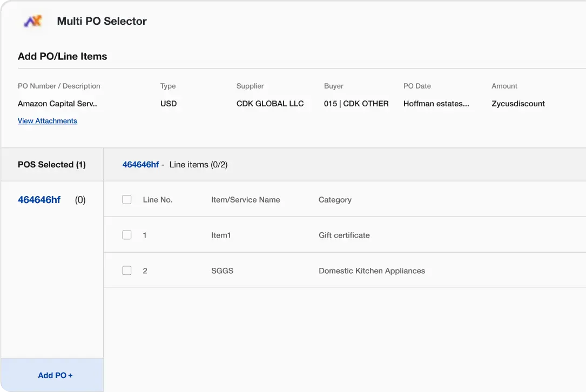The height and width of the screenshot is (392, 586).
Task: Select the Item1 item name
Action: 221,235
